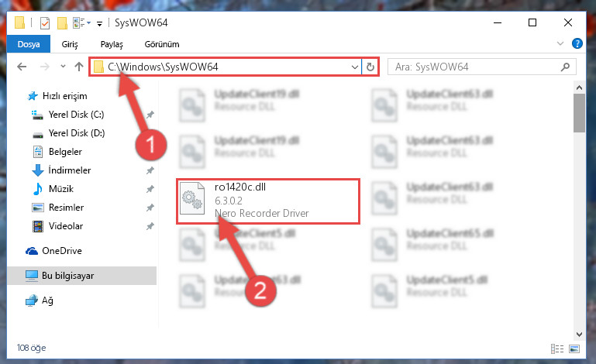The height and width of the screenshot is (364, 596).
Task: Go up one folder level arrow
Action: [x=79, y=67]
